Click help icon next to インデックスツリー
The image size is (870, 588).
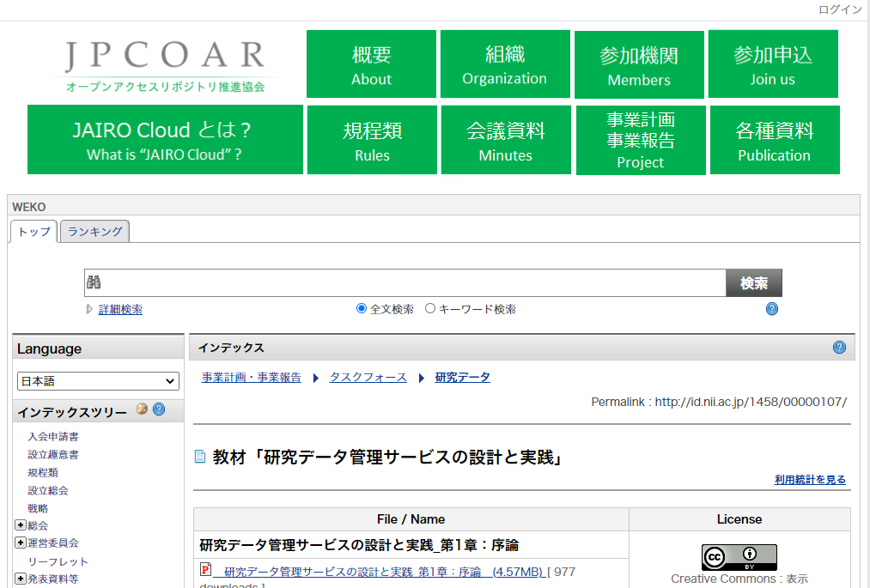click(159, 410)
